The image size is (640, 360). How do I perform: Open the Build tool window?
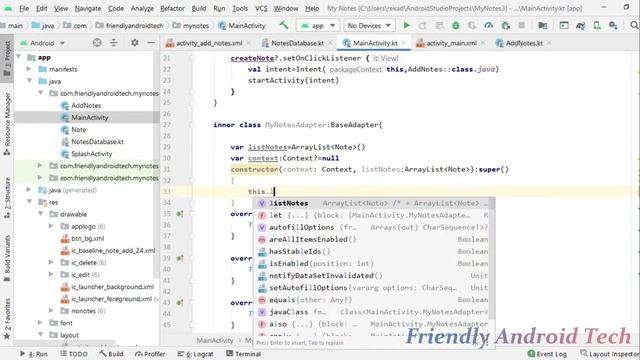click(111, 354)
